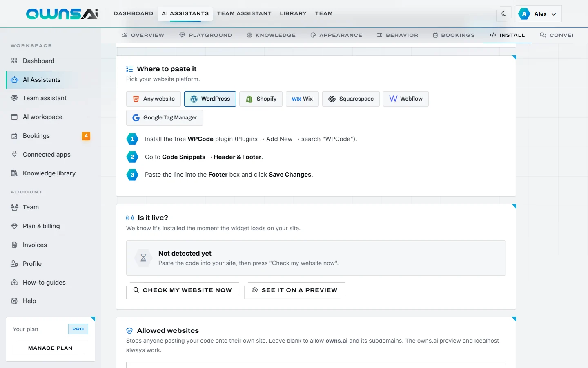This screenshot has height=368, width=588.
Task: Click the Profile user icon
Action: [14, 264]
